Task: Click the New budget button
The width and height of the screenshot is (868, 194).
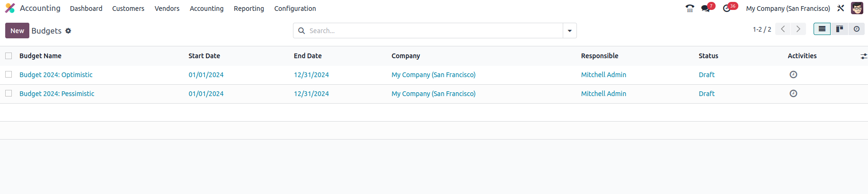Action: [x=17, y=31]
